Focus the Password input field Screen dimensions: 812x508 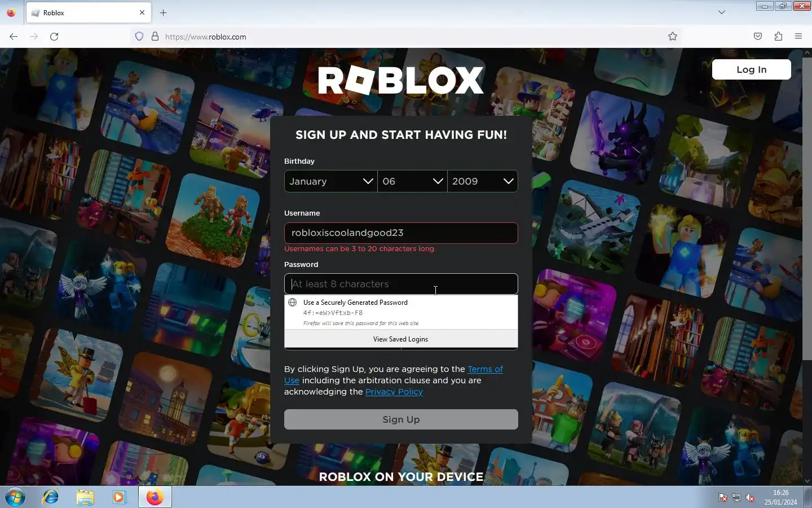[401, 284]
